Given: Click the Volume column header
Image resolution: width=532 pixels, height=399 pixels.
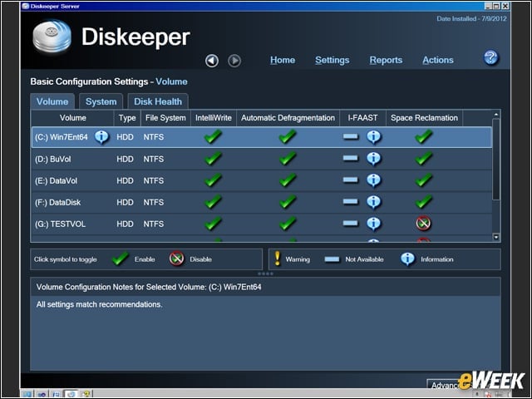Looking at the screenshot, I should [x=72, y=118].
